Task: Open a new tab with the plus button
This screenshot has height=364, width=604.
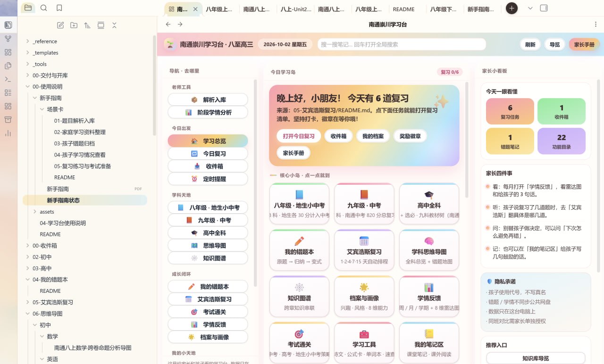Action: (x=512, y=8)
